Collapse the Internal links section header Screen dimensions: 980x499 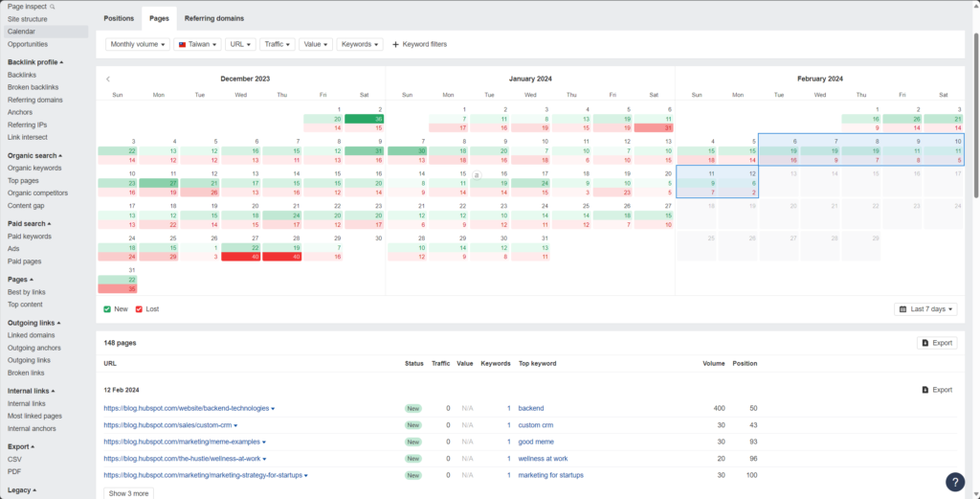click(31, 392)
